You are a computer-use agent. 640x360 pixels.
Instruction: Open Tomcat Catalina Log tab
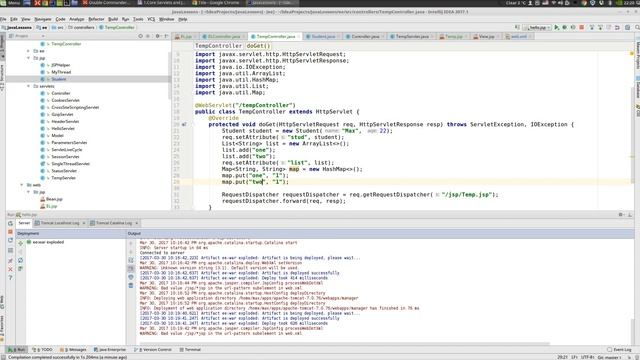(113, 223)
